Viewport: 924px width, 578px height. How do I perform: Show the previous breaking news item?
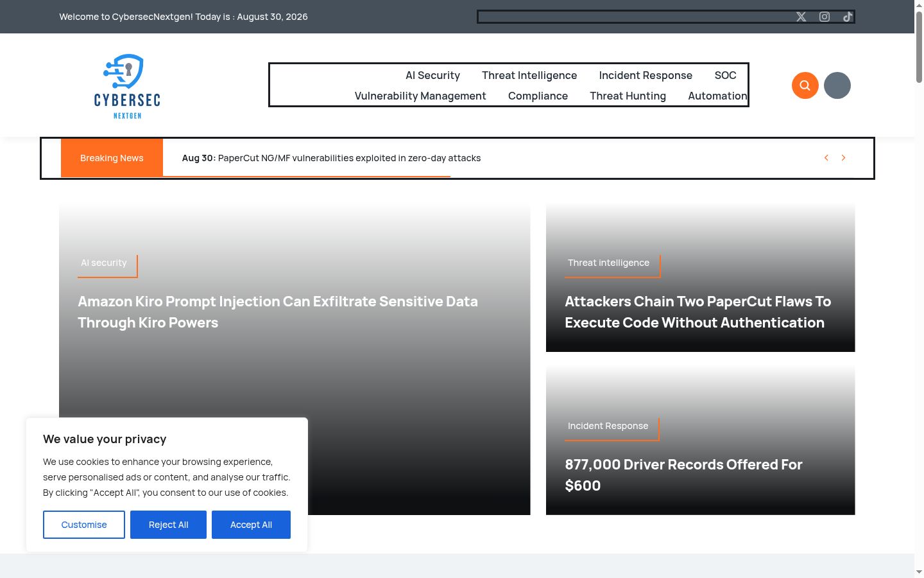coord(826,158)
